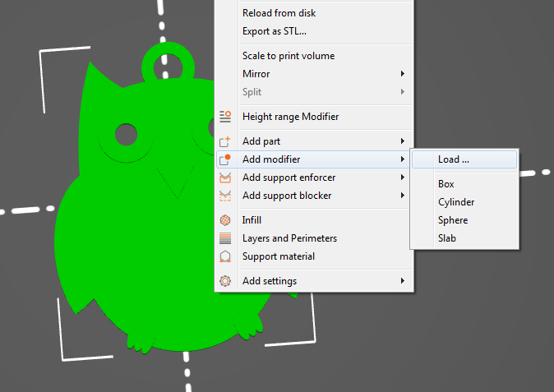Click the Height range Modifier icon
This screenshot has height=392, width=554.
(225, 117)
